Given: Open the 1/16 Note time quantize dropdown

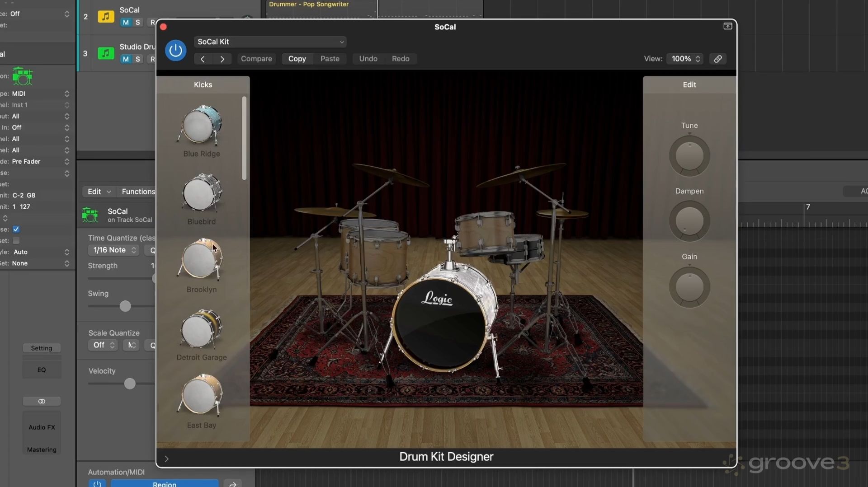Looking at the screenshot, I should (114, 250).
